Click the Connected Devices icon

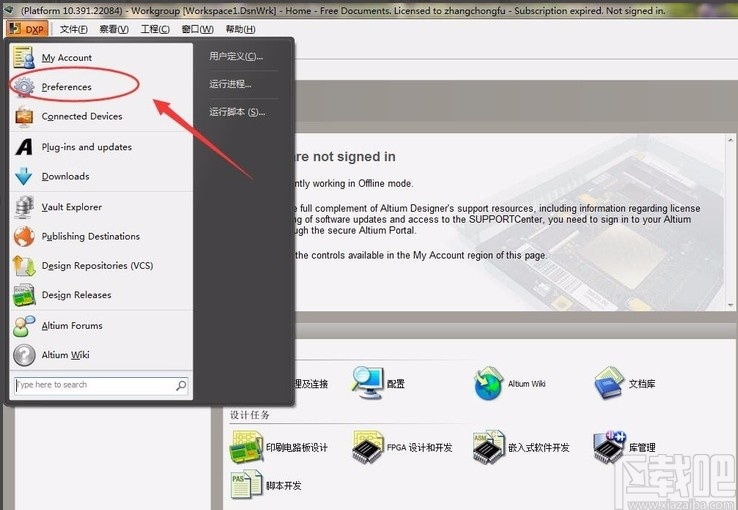point(24,116)
